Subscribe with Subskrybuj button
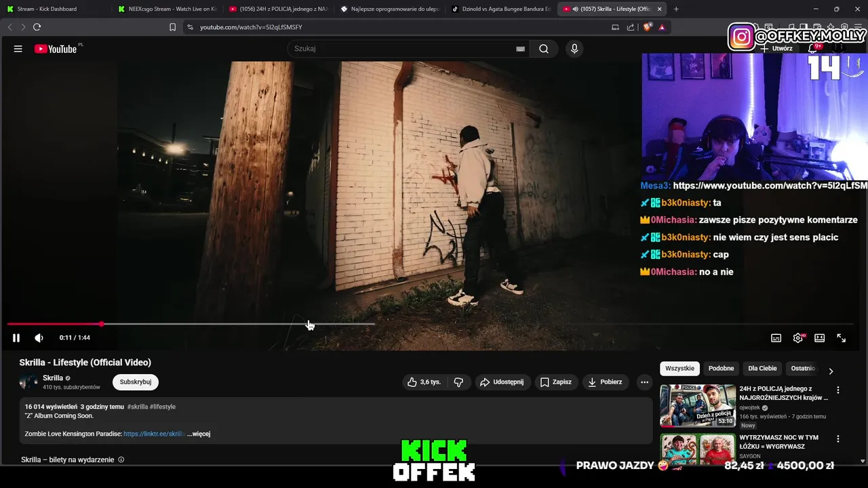This screenshot has height=488, width=868. [135, 382]
